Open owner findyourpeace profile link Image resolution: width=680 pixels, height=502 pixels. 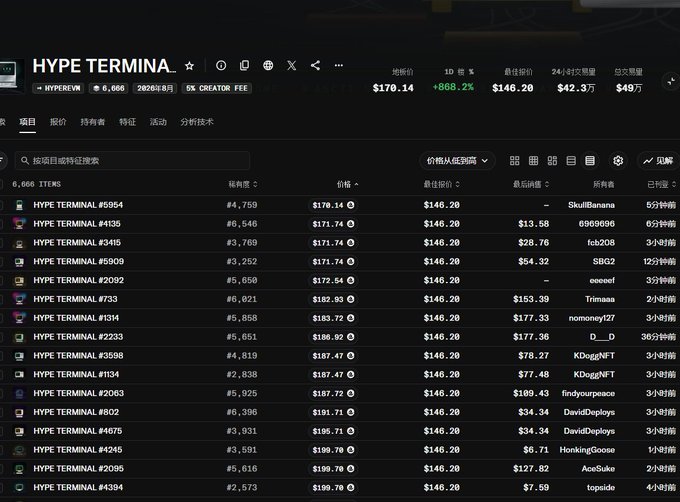point(588,393)
